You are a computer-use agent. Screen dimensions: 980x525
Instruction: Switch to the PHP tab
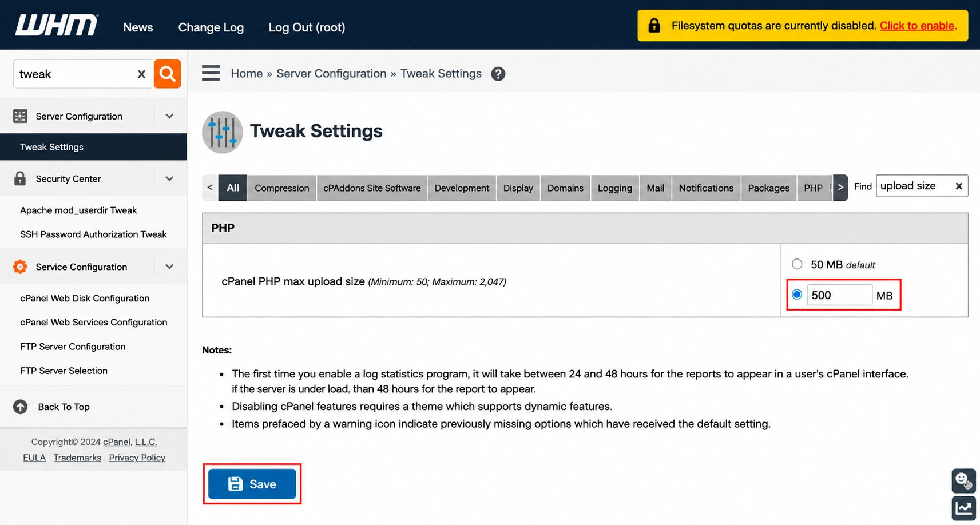click(813, 188)
